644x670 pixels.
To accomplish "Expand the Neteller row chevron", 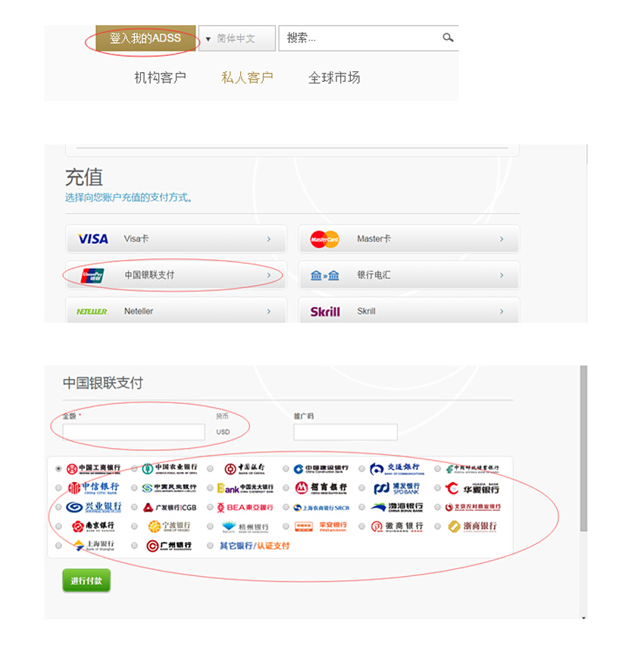I will pos(269,312).
